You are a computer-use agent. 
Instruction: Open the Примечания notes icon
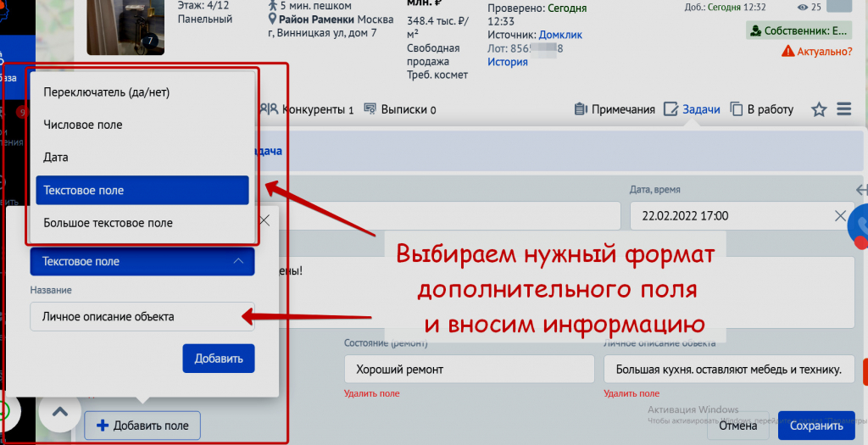point(581,109)
